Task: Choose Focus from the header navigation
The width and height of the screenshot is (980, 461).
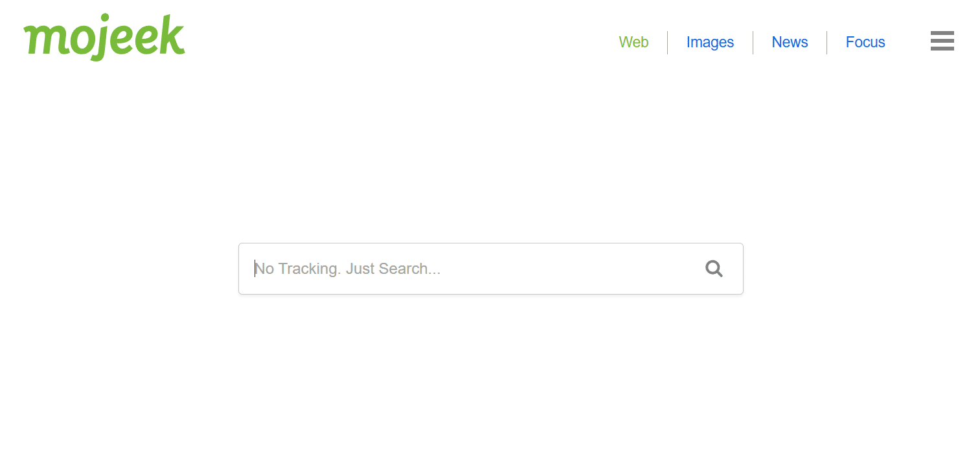Action: (865, 42)
